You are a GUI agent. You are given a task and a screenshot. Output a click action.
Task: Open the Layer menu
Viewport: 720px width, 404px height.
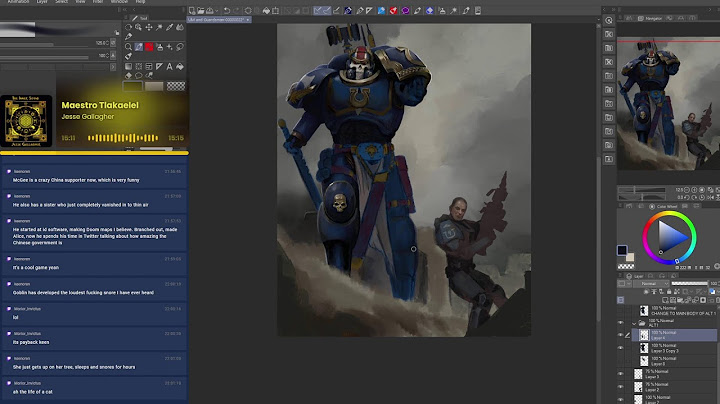(42, 2)
